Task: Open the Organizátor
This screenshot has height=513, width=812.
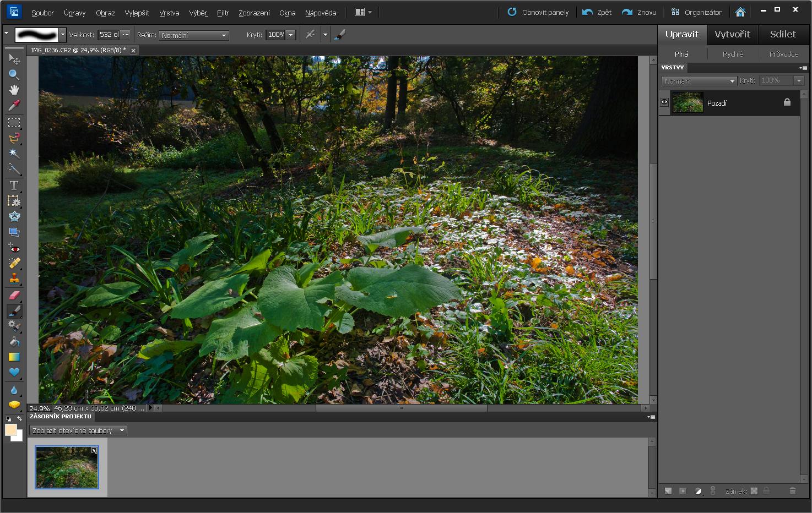Action: tap(696, 12)
